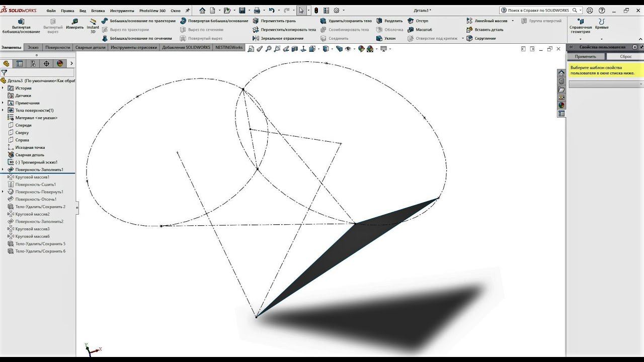This screenshot has width=644, height=362.
Task: Switch to Сварные детали tab
Action: 91,47
